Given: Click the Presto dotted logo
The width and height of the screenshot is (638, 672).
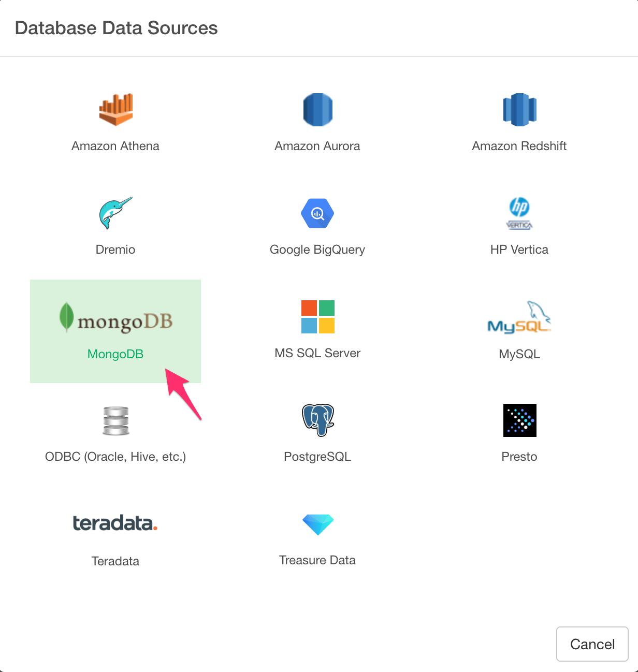Looking at the screenshot, I should tap(519, 420).
